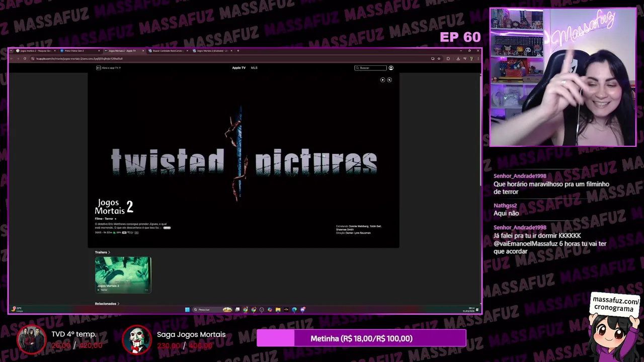Click director name Darren Lynn Bousman
Viewport: 644px width, 362px height.
point(358,233)
